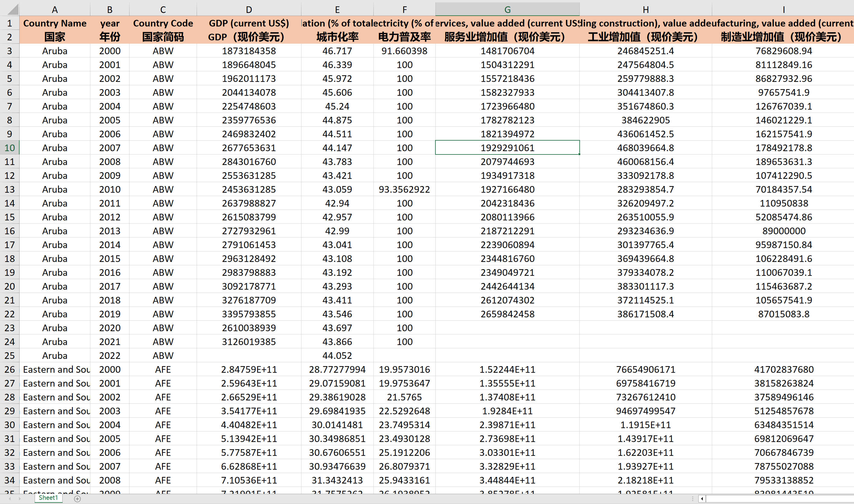The width and height of the screenshot is (854, 504).
Task: Click next sheet navigation arrow
Action: [20, 499]
